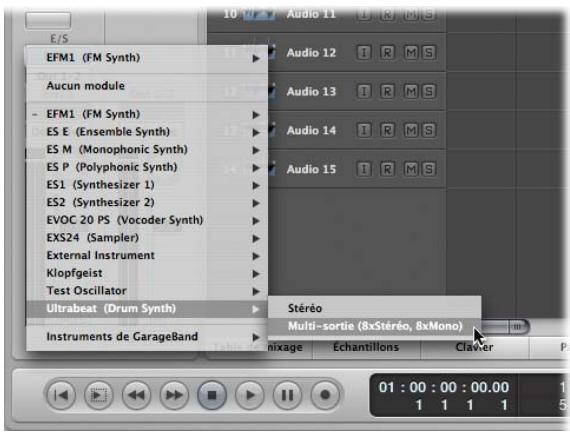Click the SMPTE time display 01:00:00:00.00
Screen dimensions: 570x432
click(443, 388)
